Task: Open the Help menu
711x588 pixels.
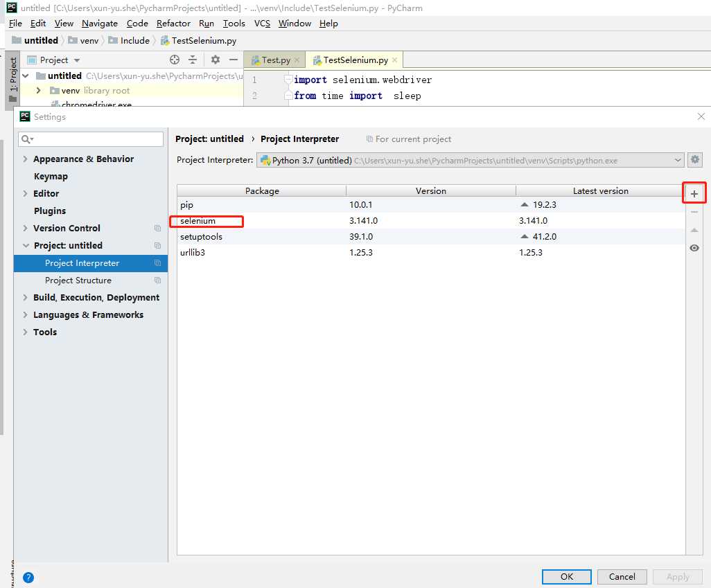Action: (x=328, y=23)
